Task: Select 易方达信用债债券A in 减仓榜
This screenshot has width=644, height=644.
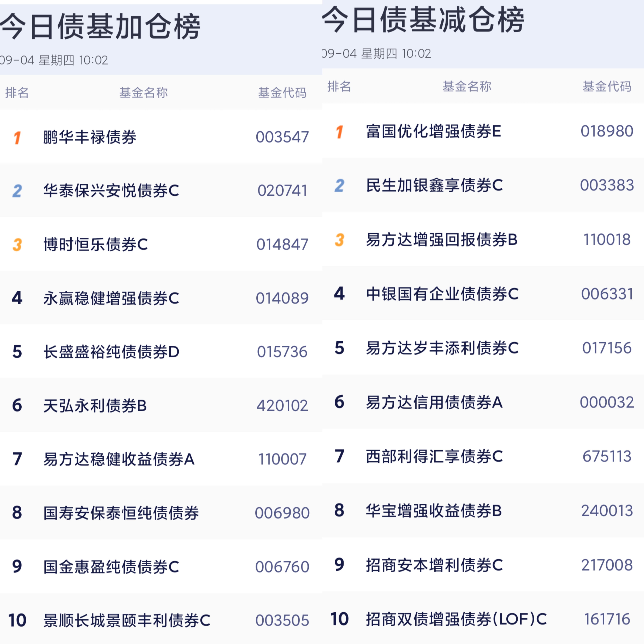Action: pyautogui.click(x=434, y=402)
